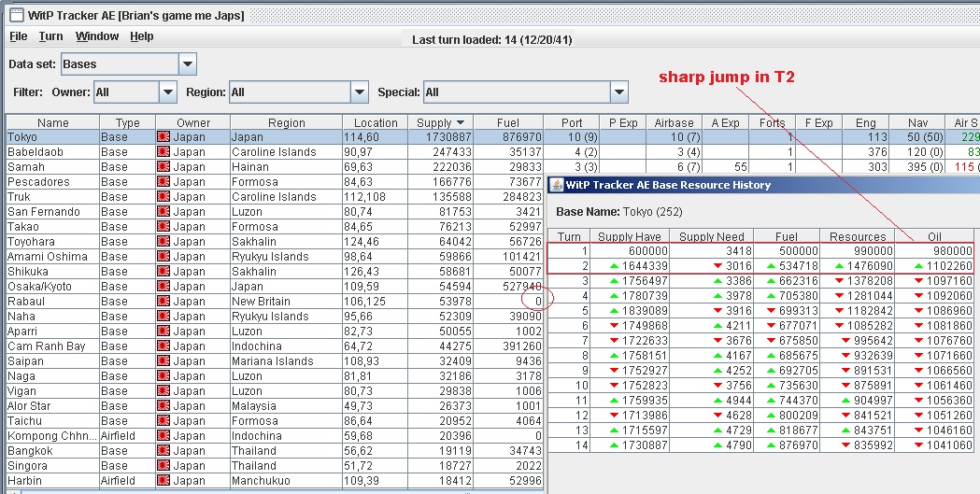980x494 pixels.
Task: Sort by the Name column header
Action: (x=52, y=122)
